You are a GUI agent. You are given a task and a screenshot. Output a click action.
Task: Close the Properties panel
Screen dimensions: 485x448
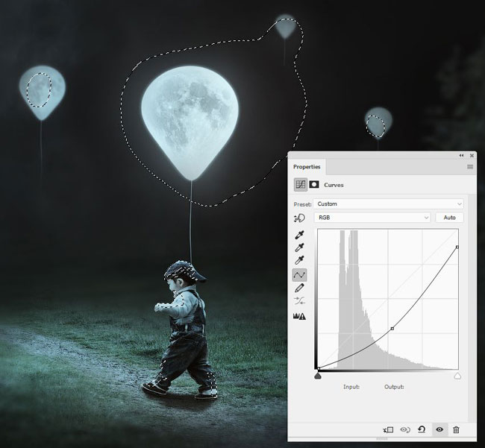(x=472, y=155)
